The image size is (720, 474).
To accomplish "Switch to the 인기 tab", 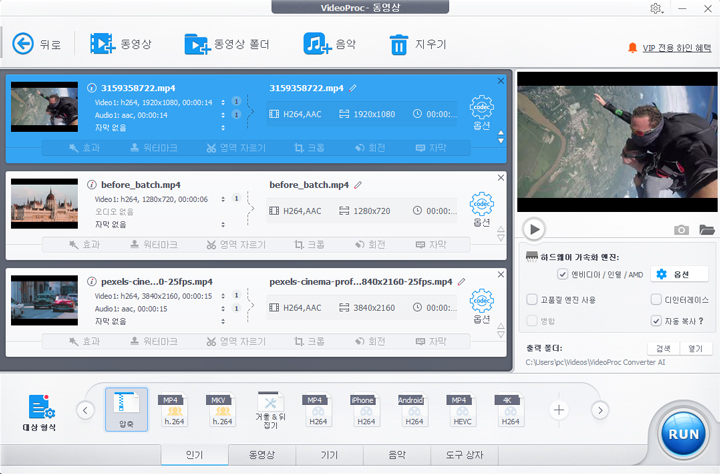I will [x=194, y=455].
